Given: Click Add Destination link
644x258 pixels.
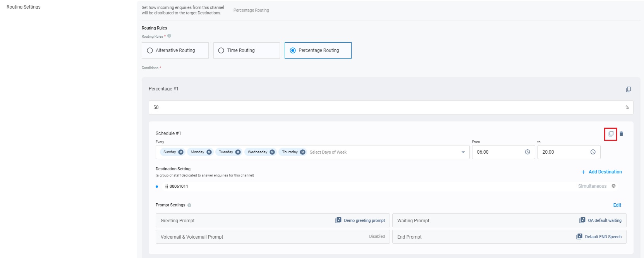Looking at the screenshot, I should [601, 172].
